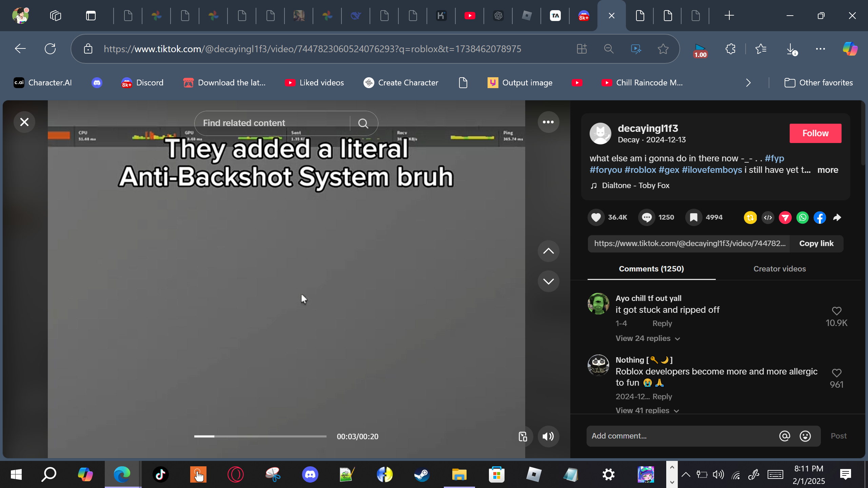868x488 pixels.
Task: Open the comments speech bubble icon
Action: click(x=647, y=217)
